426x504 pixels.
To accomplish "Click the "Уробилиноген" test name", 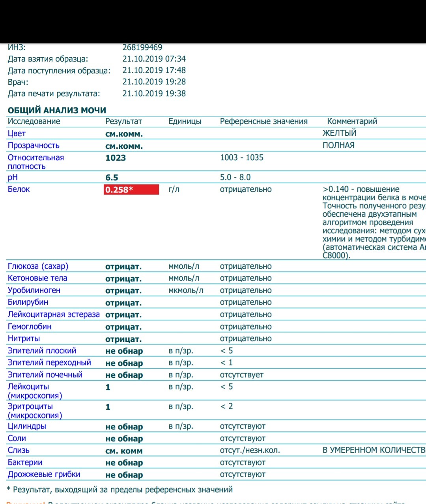I will pos(34,290).
